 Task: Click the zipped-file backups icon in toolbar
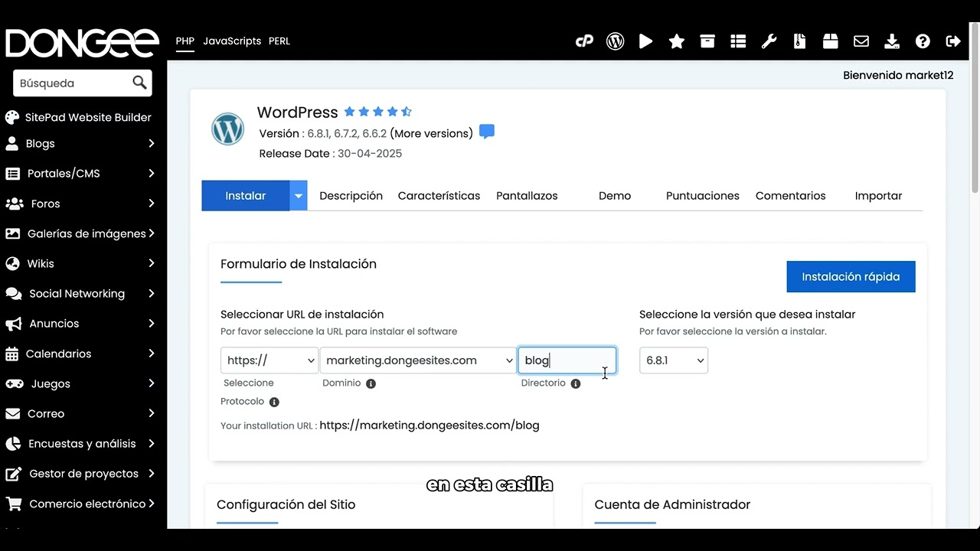pyautogui.click(x=799, y=41)
